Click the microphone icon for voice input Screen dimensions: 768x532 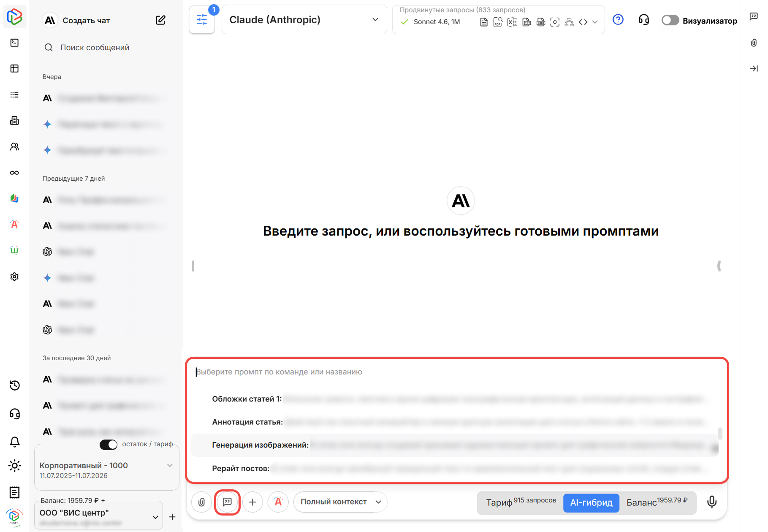pos(711,502)
